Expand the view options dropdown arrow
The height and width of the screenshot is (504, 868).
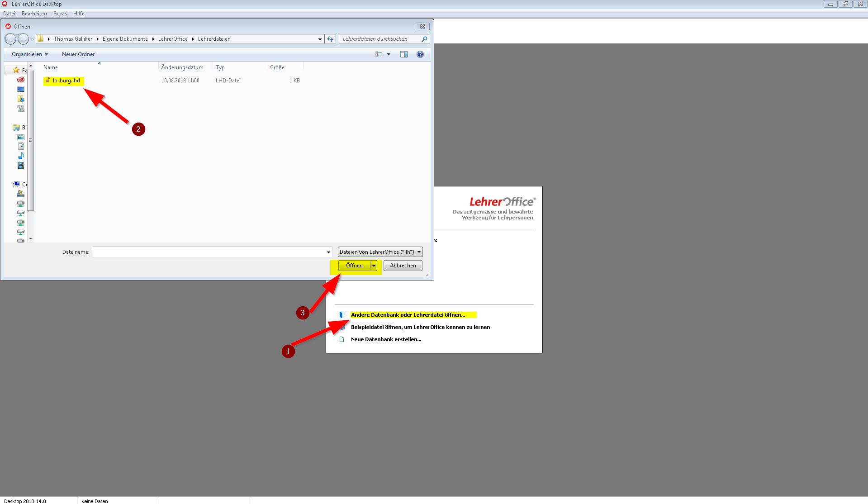(389, 54)
